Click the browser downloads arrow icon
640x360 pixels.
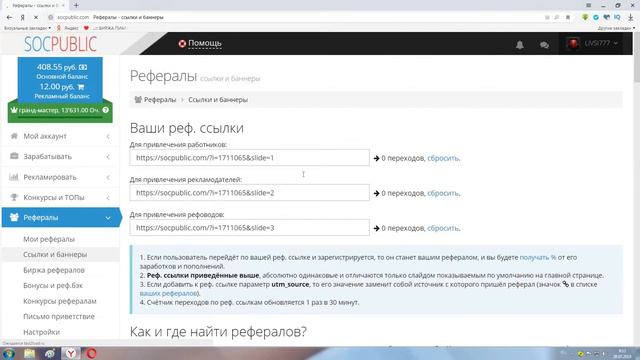(x=631, y=17)
